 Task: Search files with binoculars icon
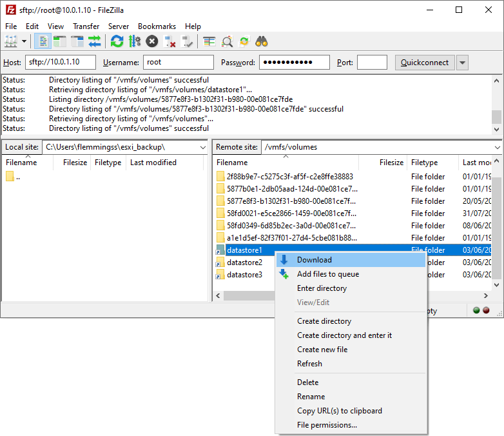pyautogui.click(x=261, y=41)
